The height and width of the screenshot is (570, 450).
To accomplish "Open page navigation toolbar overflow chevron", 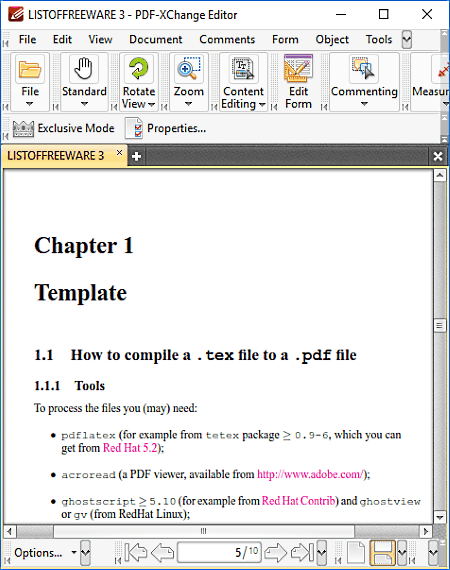I will coord(322,553).
